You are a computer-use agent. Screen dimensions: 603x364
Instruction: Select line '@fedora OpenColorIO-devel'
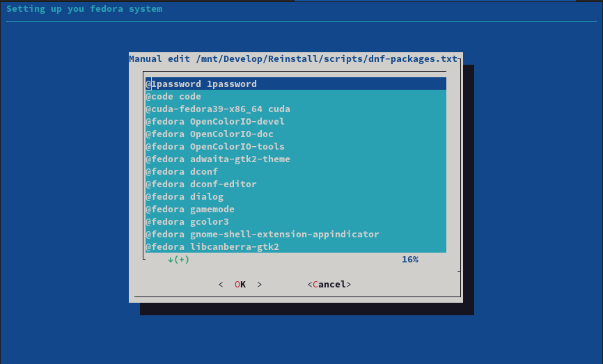(x=296, y=122)
